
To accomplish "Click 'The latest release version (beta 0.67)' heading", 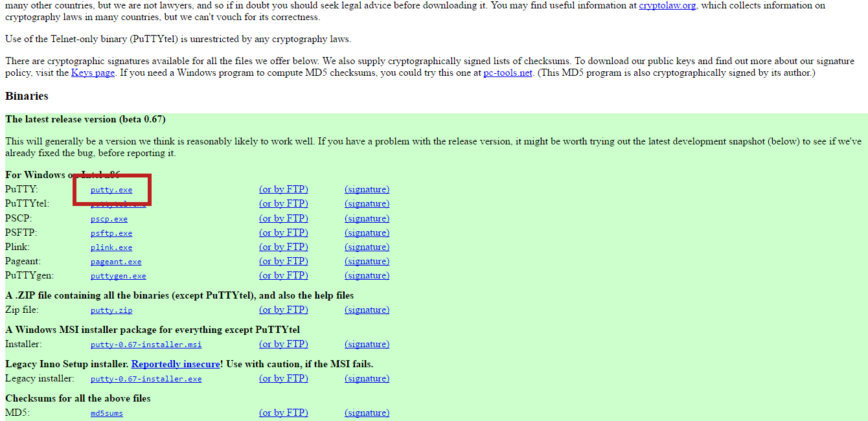I will pyautogui.click(x=86, y=119).
